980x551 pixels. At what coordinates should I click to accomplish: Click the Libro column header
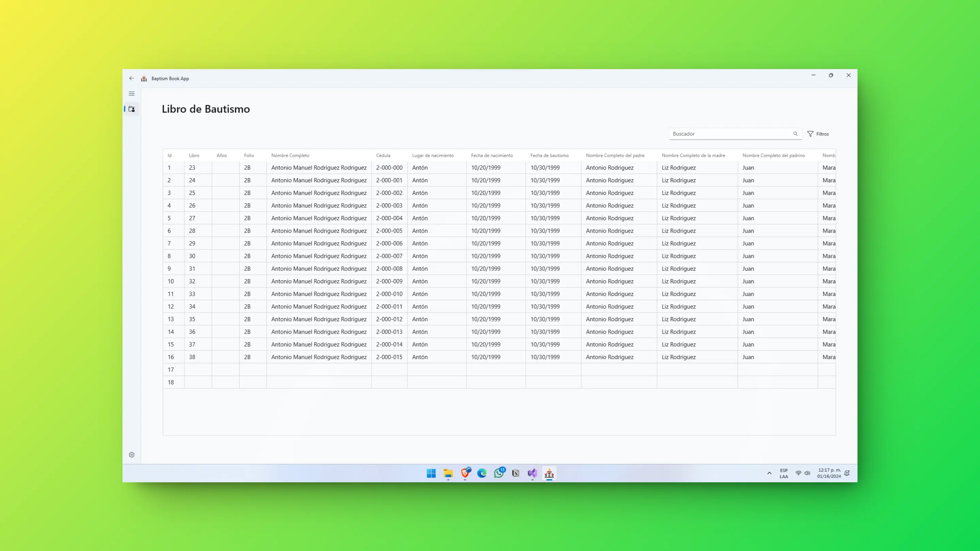click(194, 155)
